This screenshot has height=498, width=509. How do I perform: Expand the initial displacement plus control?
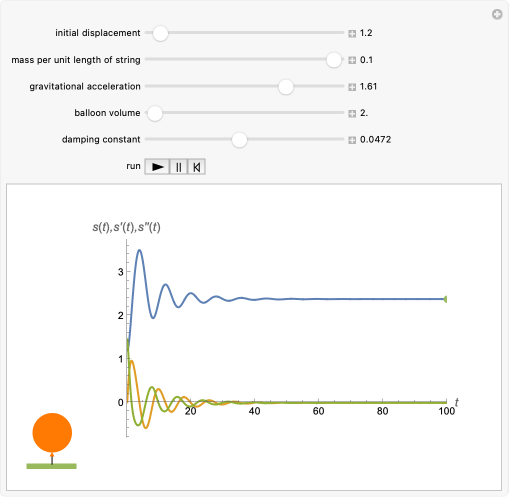(x=352, y=33)
